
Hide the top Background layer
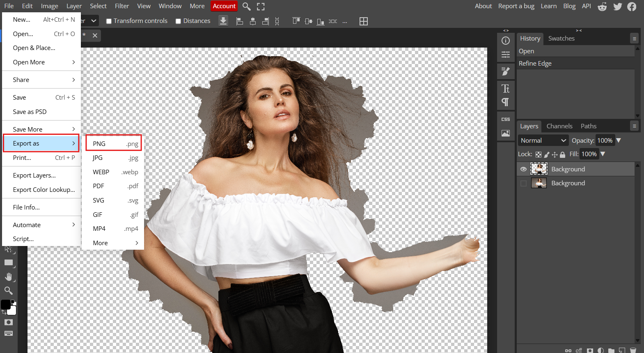(523, 169)
